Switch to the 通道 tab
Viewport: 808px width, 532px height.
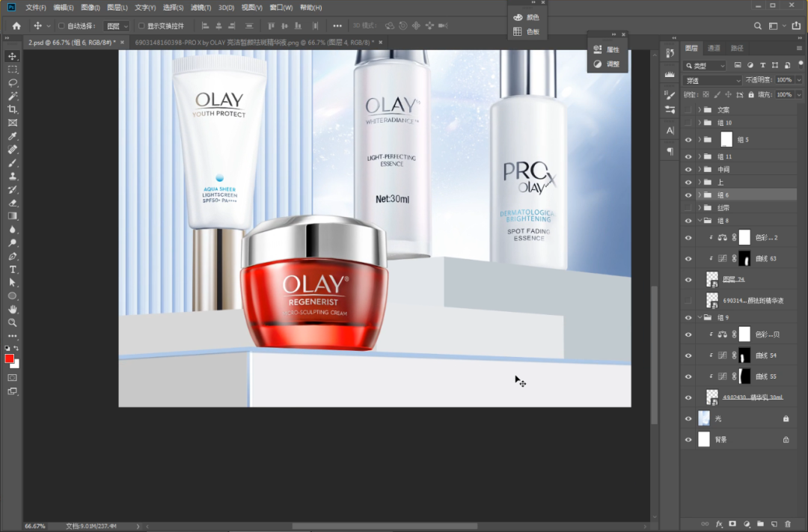click(x=714, y=48)
